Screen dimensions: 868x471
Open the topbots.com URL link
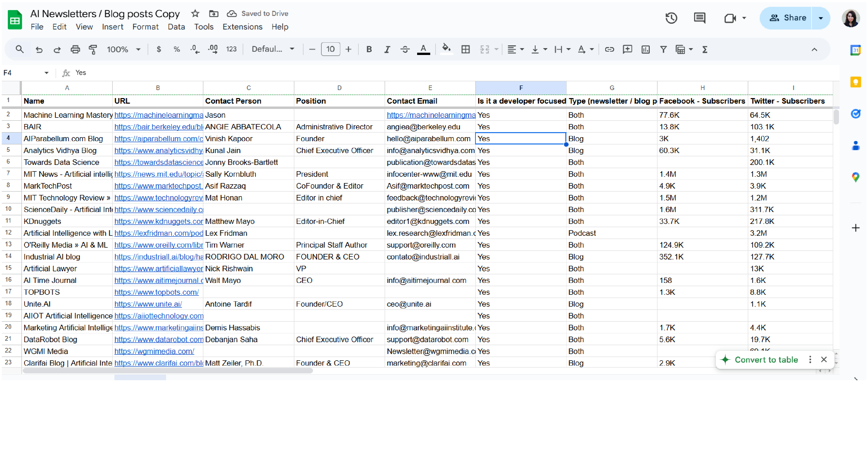pos(156,292)
